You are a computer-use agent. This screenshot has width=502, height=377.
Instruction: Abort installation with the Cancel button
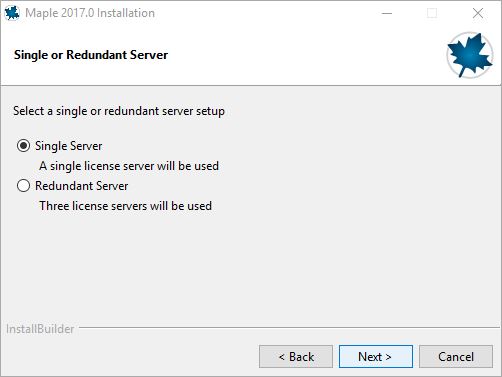click(456, 357)
